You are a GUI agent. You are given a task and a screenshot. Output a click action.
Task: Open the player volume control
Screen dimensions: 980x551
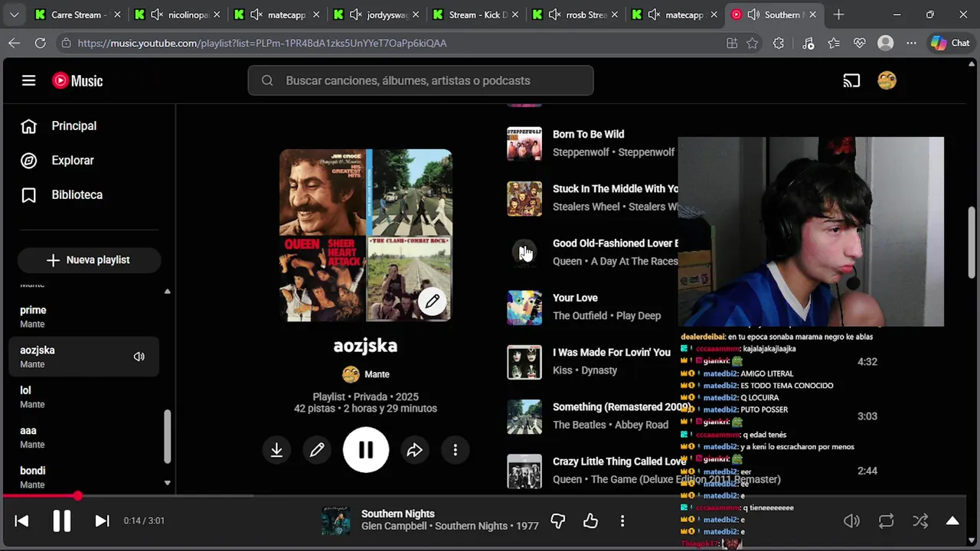[x=851, y=521]
